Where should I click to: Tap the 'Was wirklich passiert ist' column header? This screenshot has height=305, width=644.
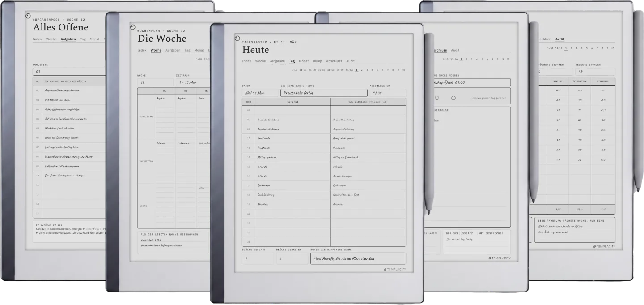369,102
